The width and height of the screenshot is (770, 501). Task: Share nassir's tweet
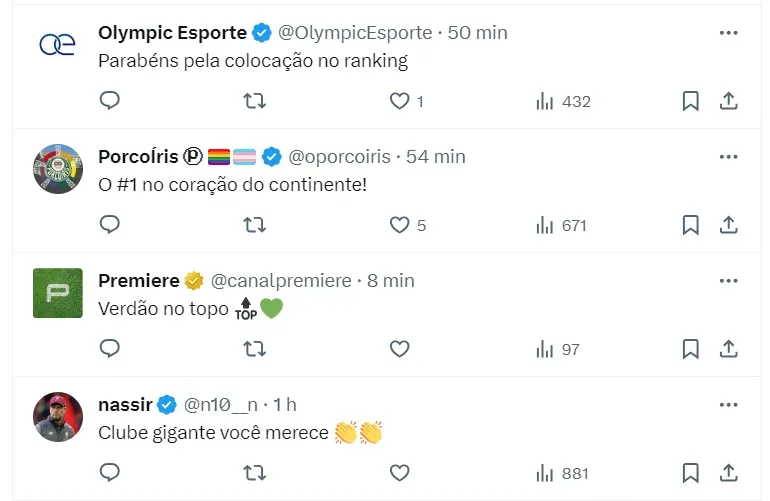(729, 473)
